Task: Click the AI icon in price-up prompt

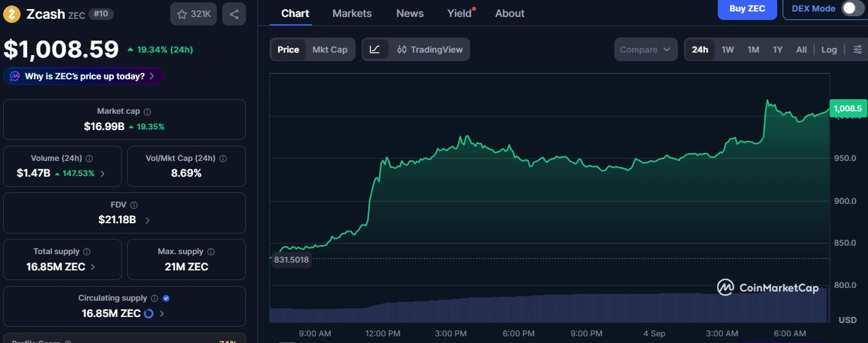Action: click(x=15, y=76)
